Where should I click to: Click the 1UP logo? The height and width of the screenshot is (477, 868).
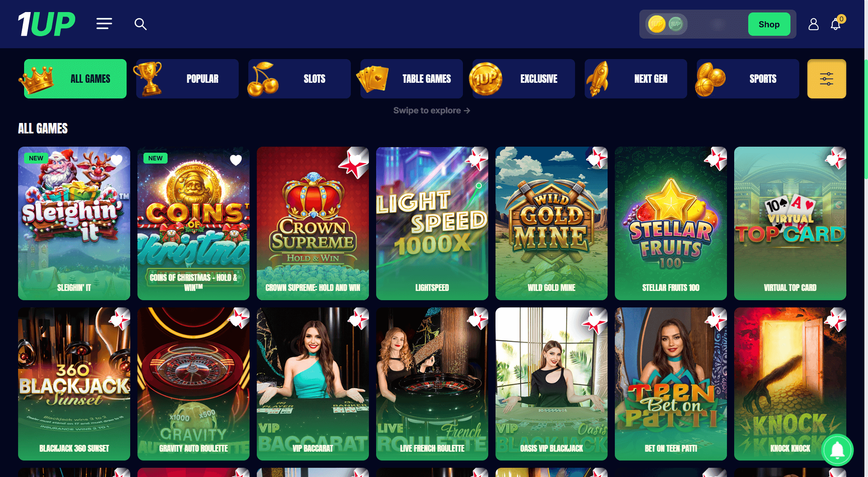[x=47, y=24]
